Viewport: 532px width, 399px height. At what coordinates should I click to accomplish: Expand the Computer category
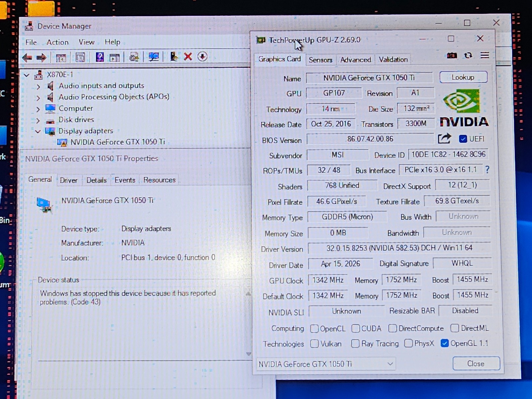click(x=38, y=109)
